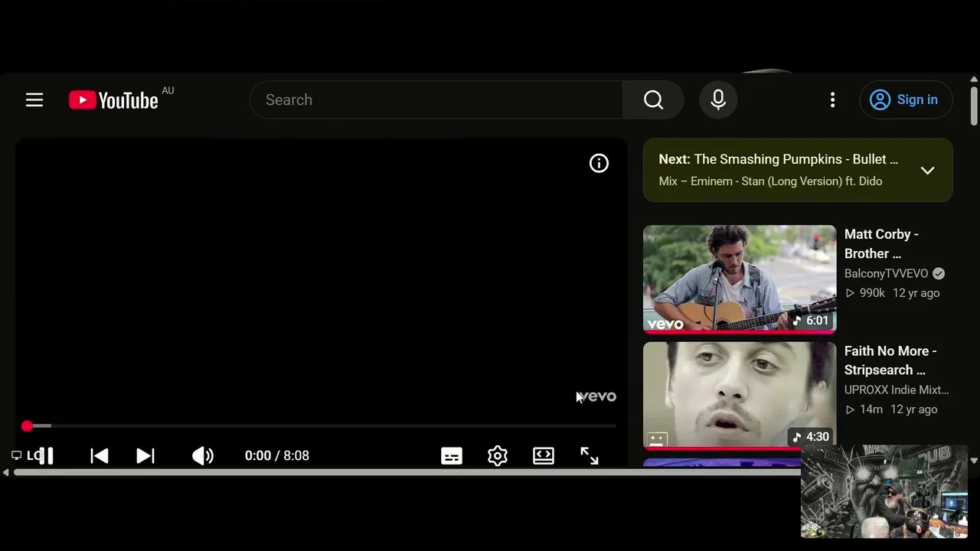The height and width of the screenshot is (551, 980).
Task: Toggle theater mode
Action: click(x=544, y=456)
